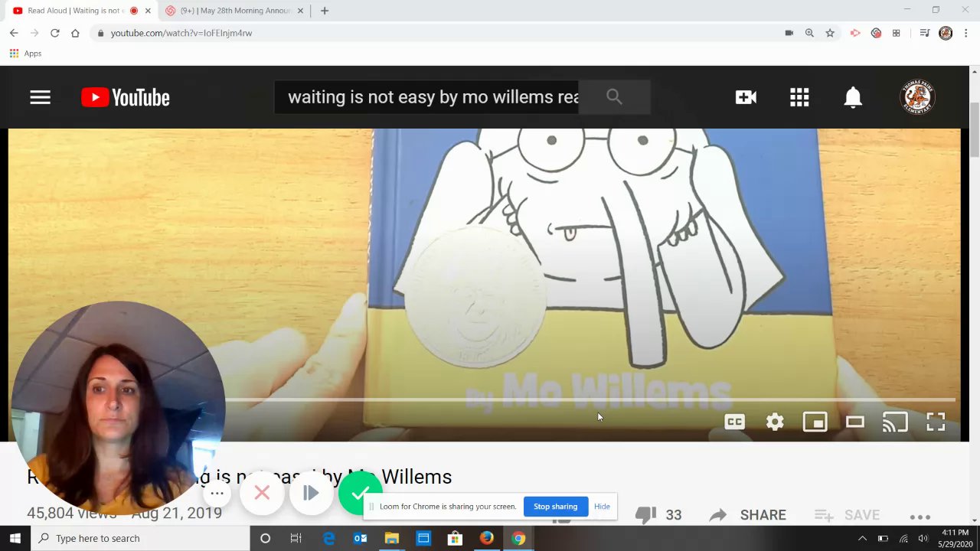Open the notifications bell
The width and height of the screenshot is (980, 551).
[x=853, y=97]
